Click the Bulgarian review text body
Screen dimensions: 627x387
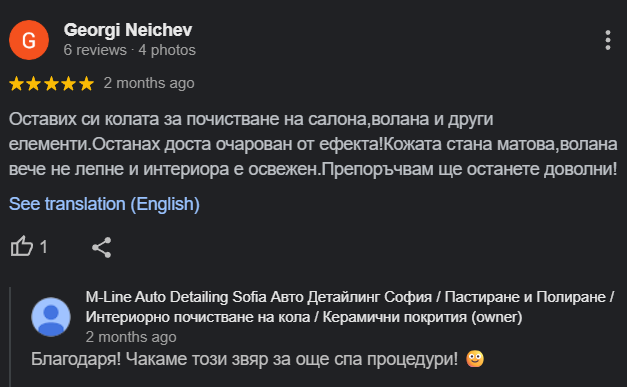(313, 144)
